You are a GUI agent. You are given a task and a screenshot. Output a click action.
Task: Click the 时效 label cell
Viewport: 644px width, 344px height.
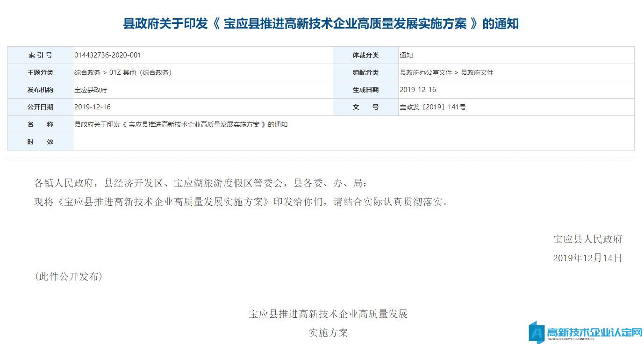[40, 142]
